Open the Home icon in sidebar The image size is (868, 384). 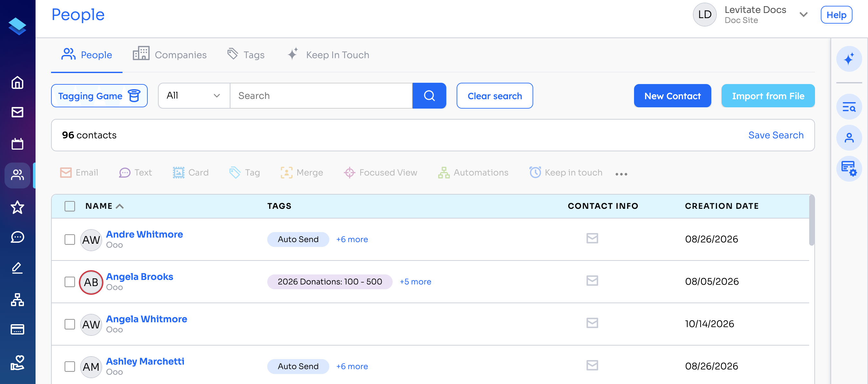pyautogui.click(x=17, y=83)
